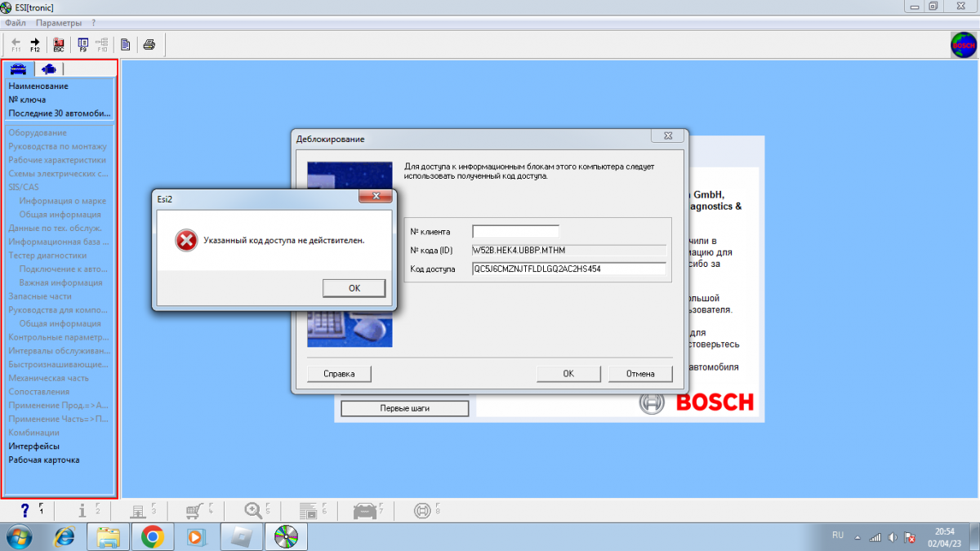Open the Файл menu

point(16,23)
